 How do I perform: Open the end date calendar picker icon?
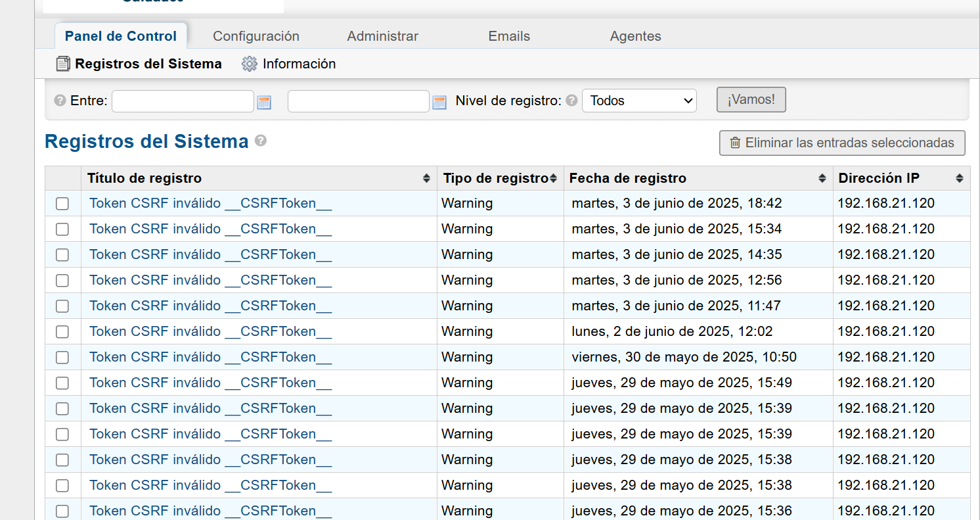click(439, 102)
